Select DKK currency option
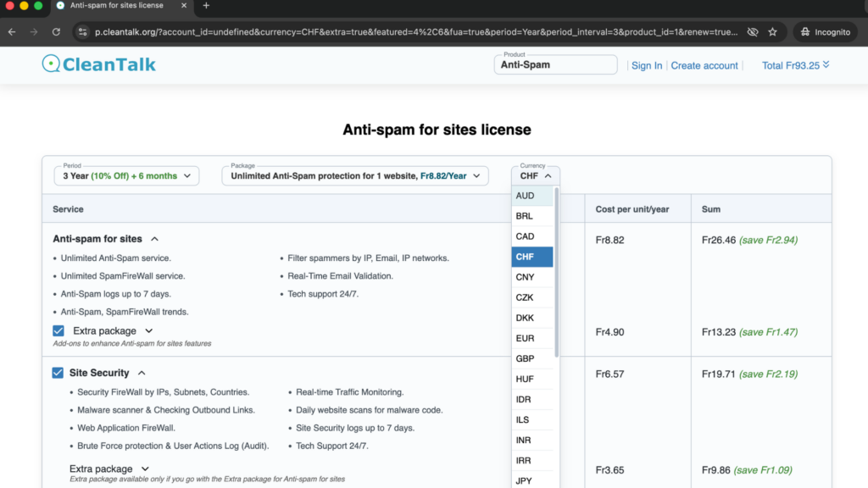 point(532,319)
